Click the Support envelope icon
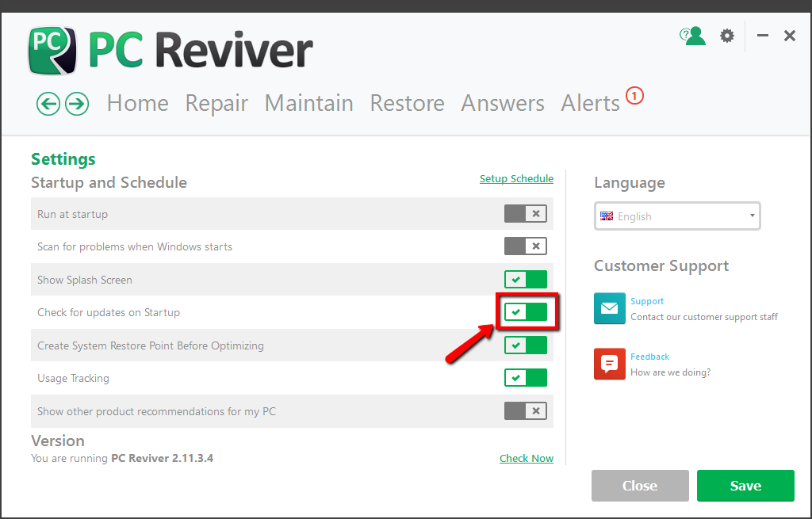This screenshot has height=519, width=812. pos(610,308)
